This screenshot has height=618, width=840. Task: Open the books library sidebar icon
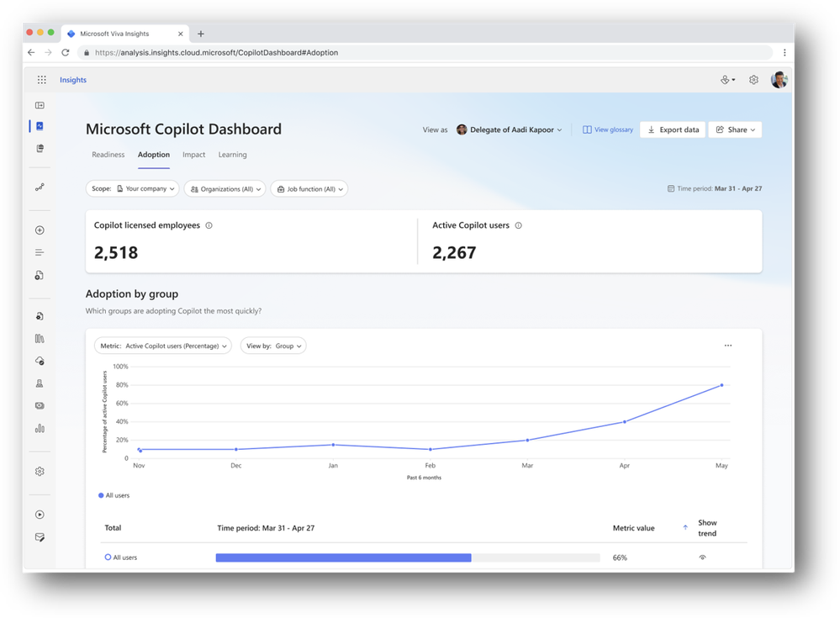pyautogui.click(x=40, y=339)
